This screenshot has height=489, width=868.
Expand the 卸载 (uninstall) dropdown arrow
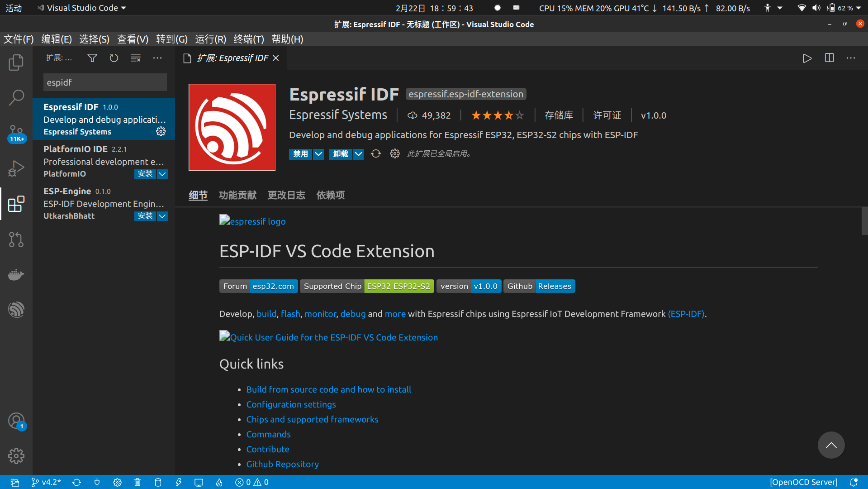(x=358, y=154)
